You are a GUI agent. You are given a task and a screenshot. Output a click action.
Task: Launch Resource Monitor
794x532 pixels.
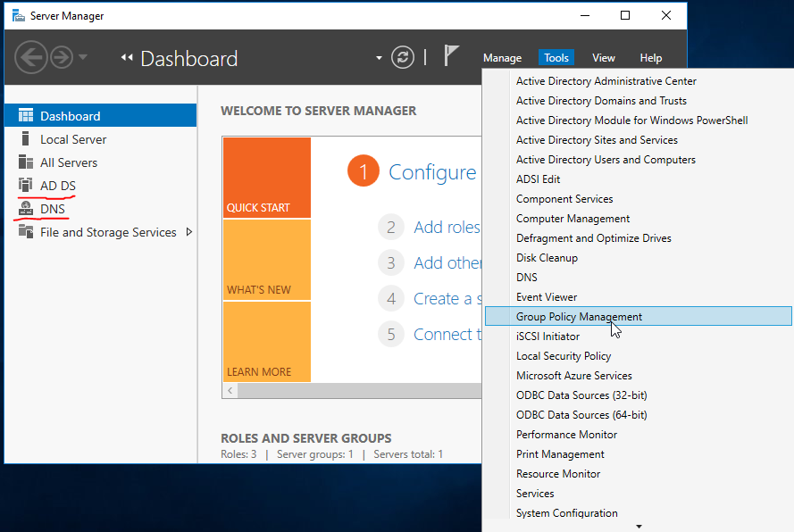tap(638, 474)
